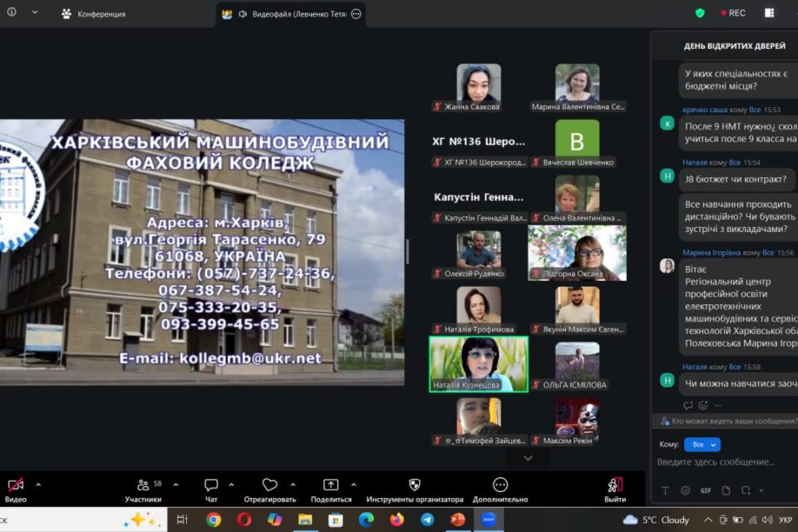Reply to the last chat message
The height and width of the screenshot is (532, 798).
coord(688,406)
